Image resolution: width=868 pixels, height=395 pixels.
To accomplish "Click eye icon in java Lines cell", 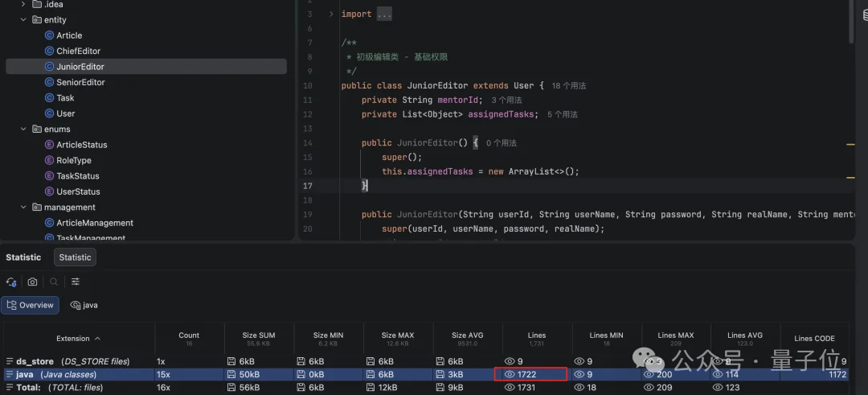I will point(509,375).
